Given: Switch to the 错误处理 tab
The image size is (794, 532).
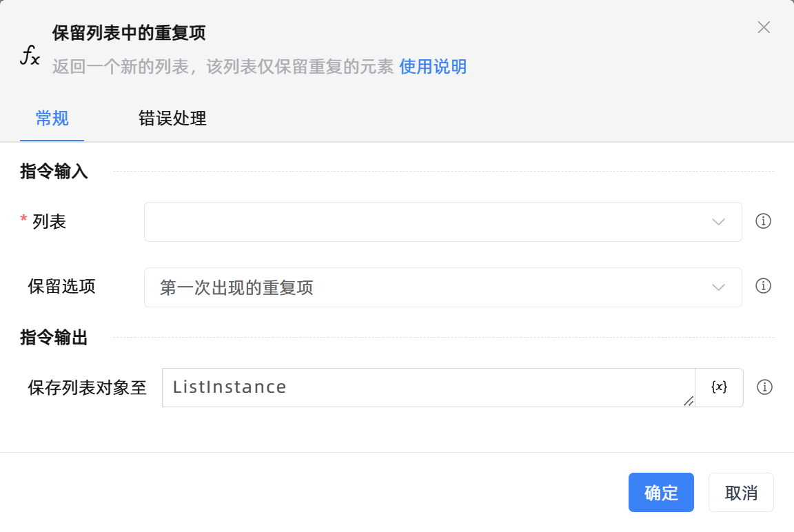Looking at the screenshot, I should coord(172,119).
